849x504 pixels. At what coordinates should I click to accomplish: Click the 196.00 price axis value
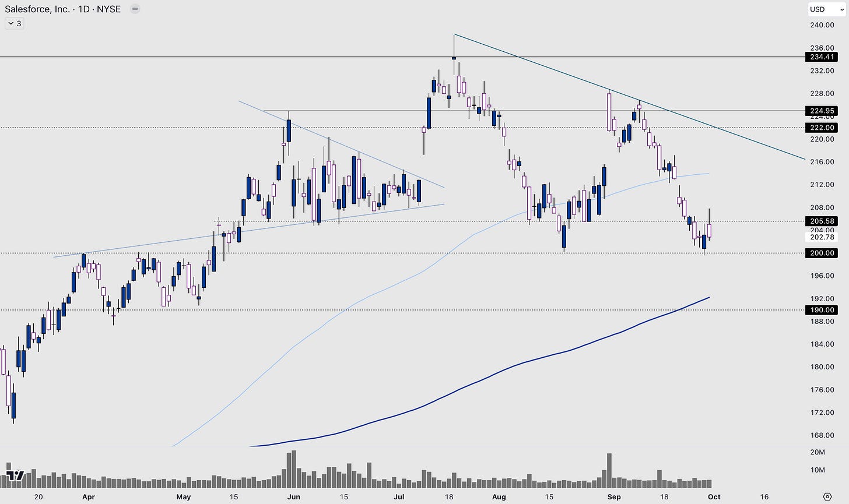(822, 276)
